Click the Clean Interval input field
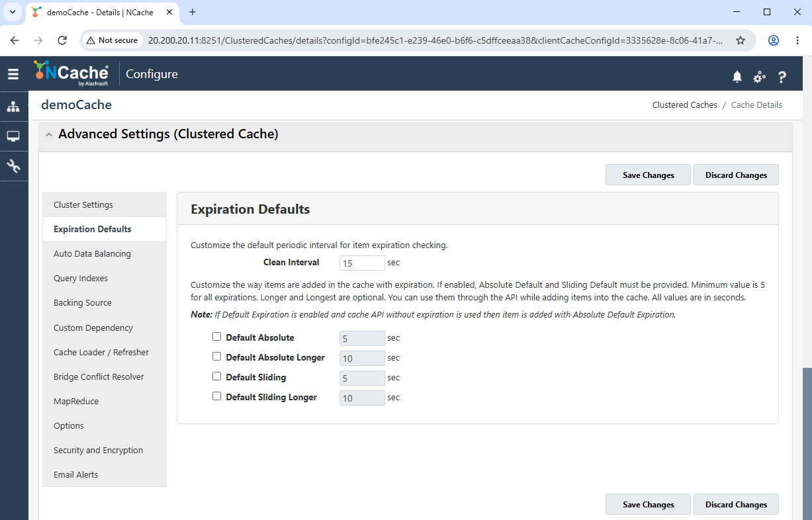This screenshot has width=812, height=520. [362, 263]
